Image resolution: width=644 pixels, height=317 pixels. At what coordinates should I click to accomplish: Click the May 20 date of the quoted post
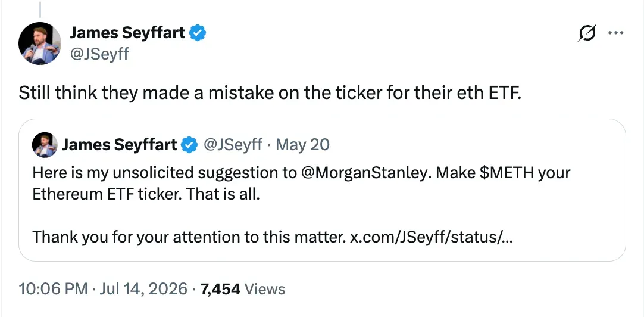click(303, 145)
